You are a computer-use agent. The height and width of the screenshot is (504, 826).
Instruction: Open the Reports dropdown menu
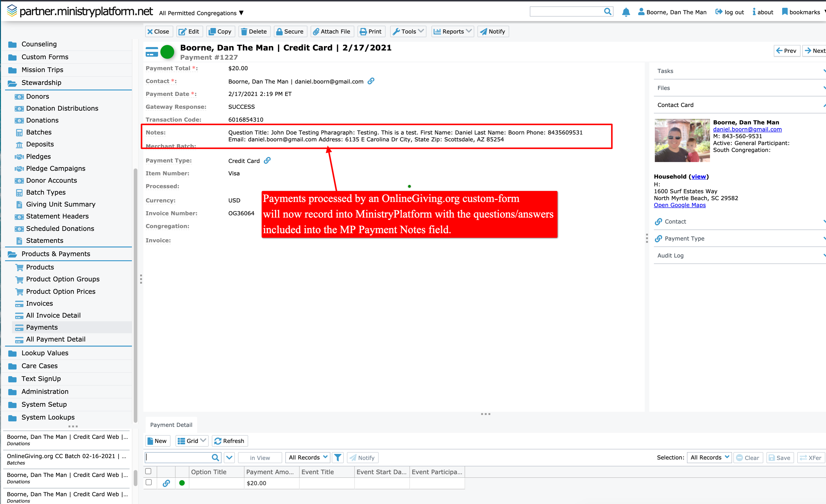click(x=453, y=31)
